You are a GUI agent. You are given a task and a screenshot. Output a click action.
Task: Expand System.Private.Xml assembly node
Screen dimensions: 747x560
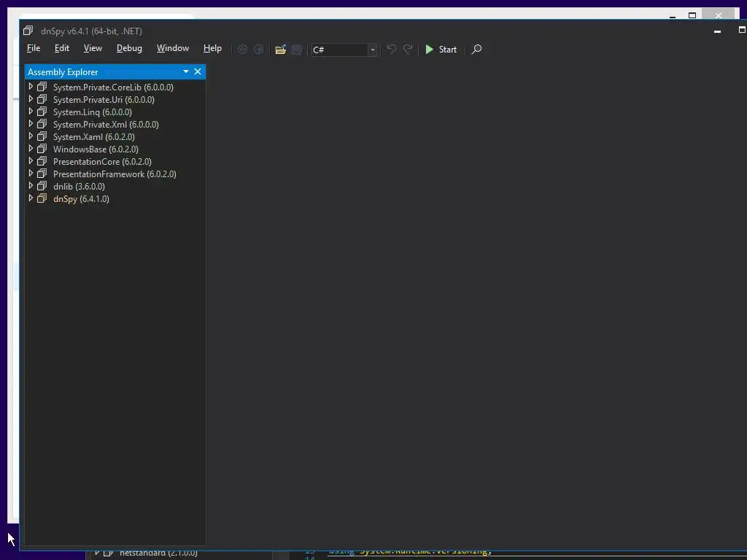(x=31, y=124)
